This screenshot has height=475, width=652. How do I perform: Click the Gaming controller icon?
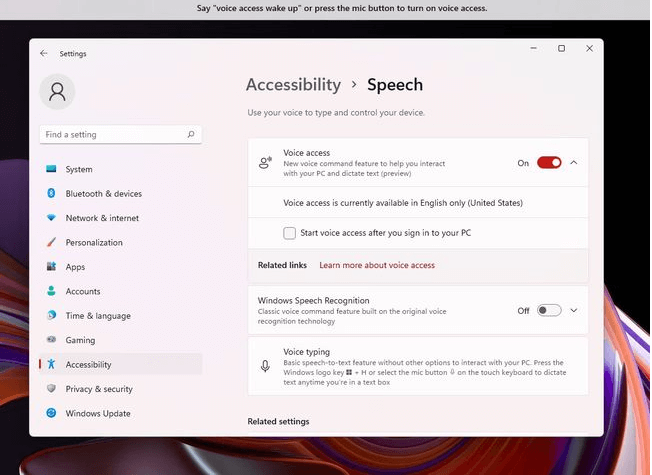click(x=51, y=339)
